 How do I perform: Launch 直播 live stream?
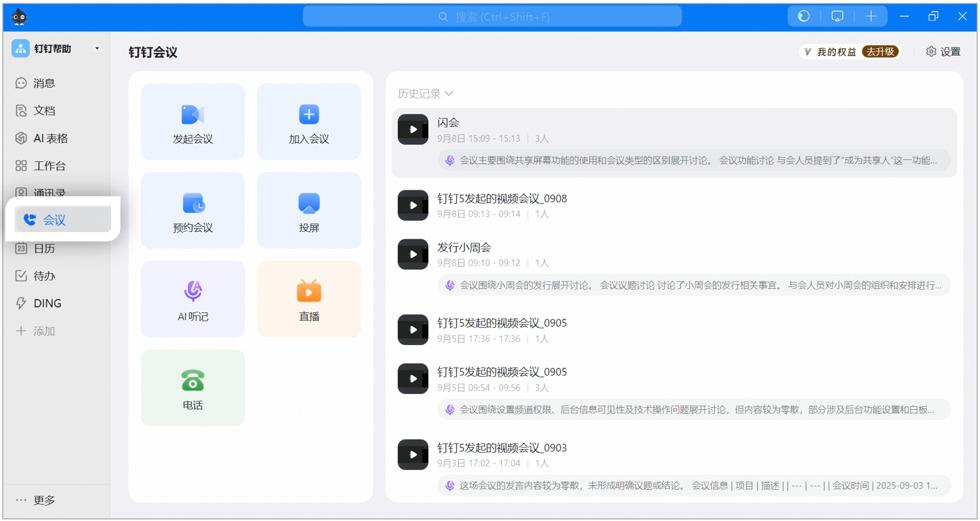(309, 291)
